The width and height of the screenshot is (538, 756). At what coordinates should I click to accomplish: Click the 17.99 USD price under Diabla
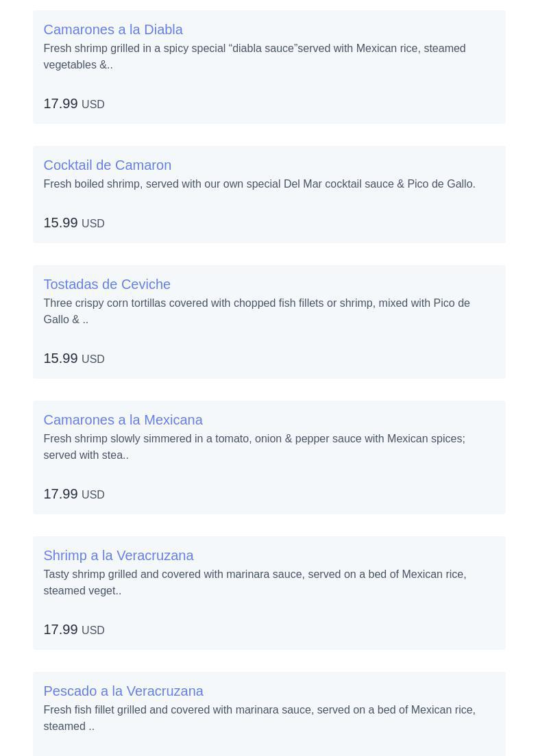click(x=74, y=103)
